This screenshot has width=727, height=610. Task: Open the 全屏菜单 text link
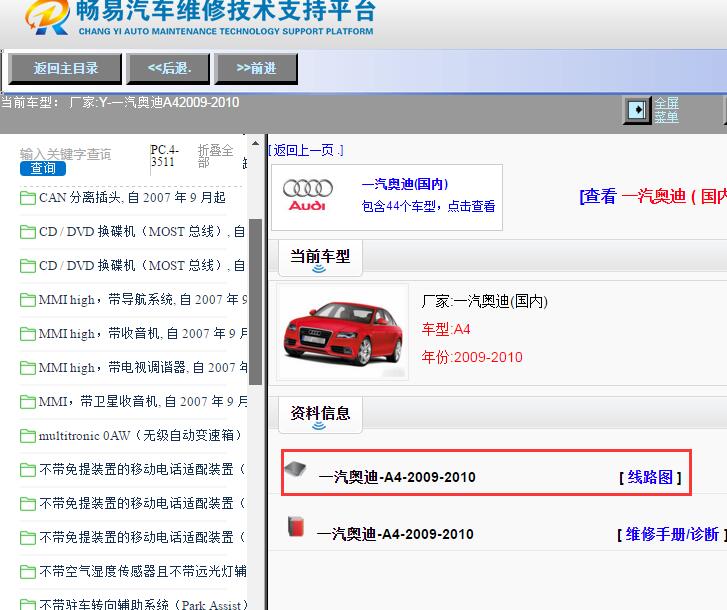click(x=666, y=110)
